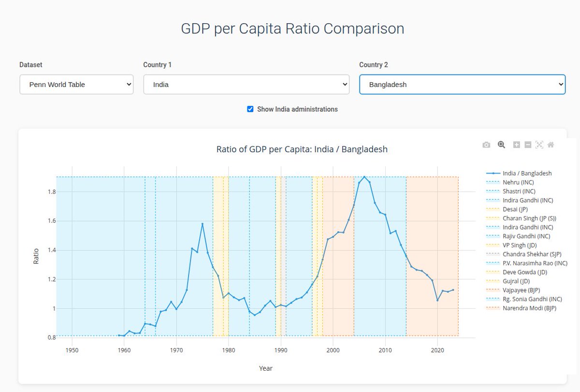Hide the India / Bangladesh legend trace
This screenshot has height=392, width=580.
pos(527,173)
